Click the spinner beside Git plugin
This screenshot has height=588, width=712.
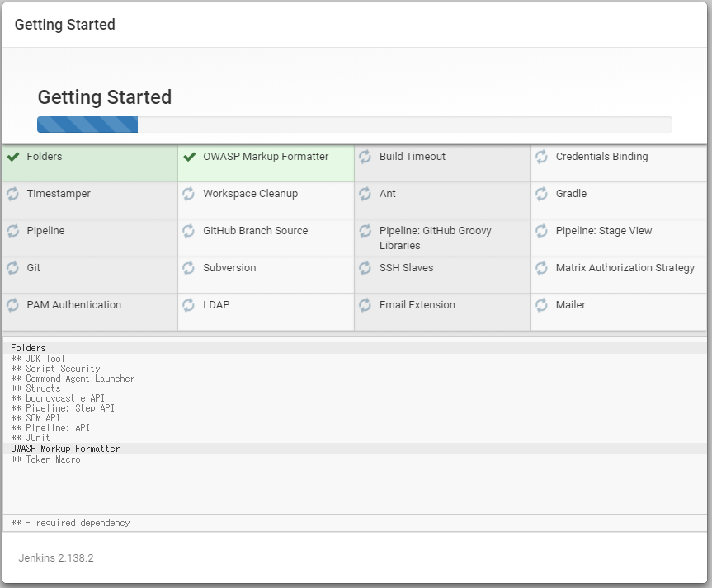pyautogui.click(x=12, y=267)
